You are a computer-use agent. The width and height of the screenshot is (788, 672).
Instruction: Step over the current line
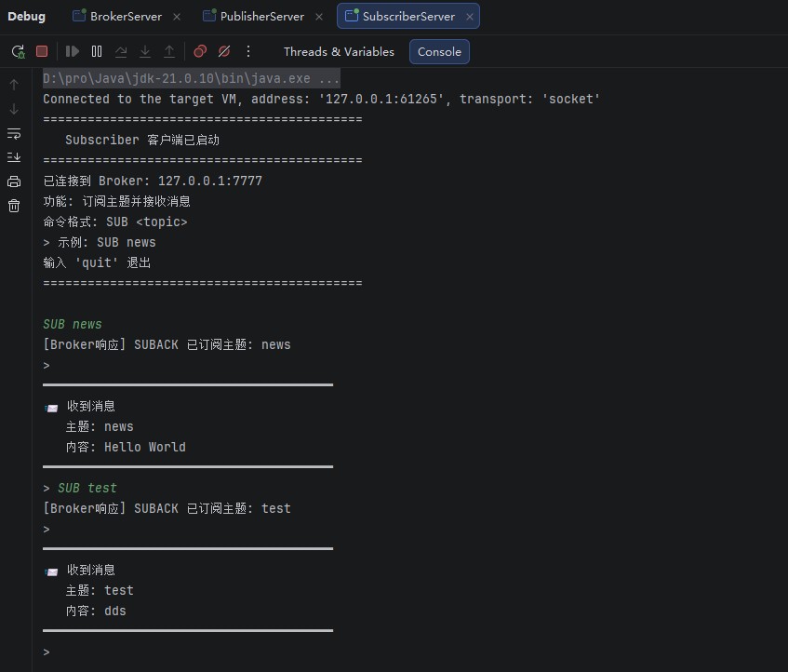point(121,51)
